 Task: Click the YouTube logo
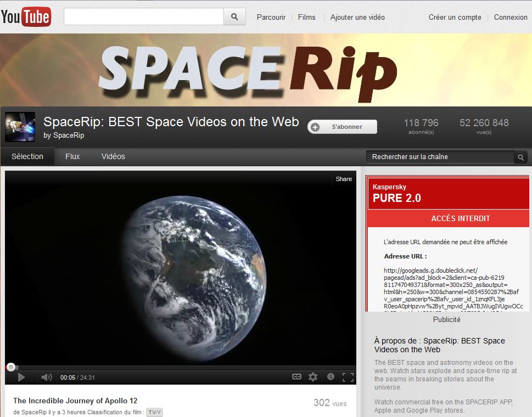(x=26, y=16)
